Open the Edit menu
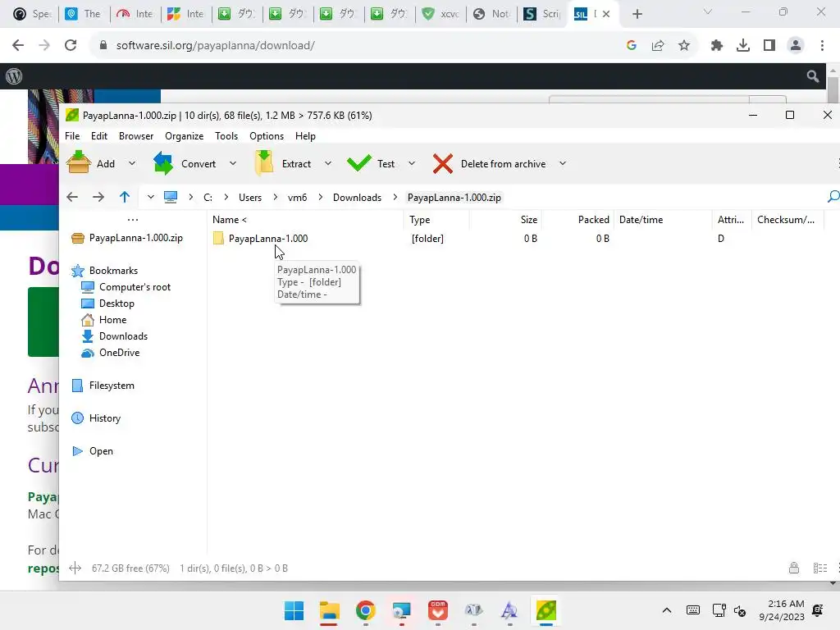Viewport: 840px width, 630px height. tap(99, 136)
